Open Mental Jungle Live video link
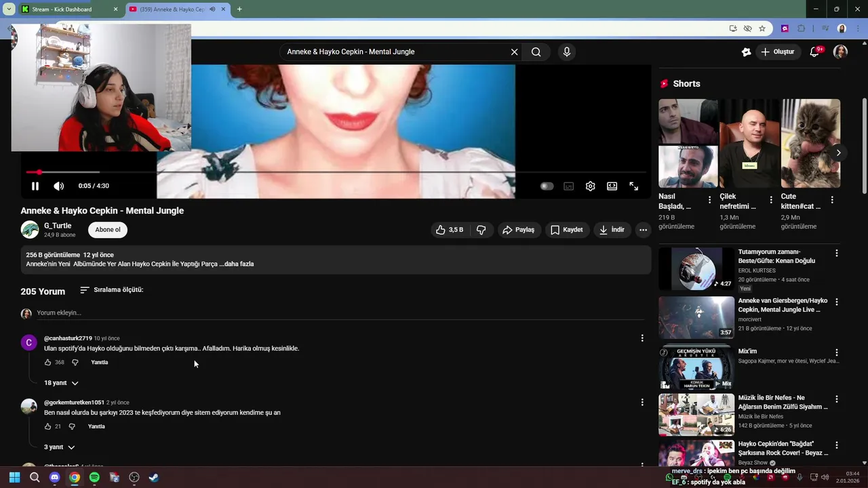 (783, 305)
